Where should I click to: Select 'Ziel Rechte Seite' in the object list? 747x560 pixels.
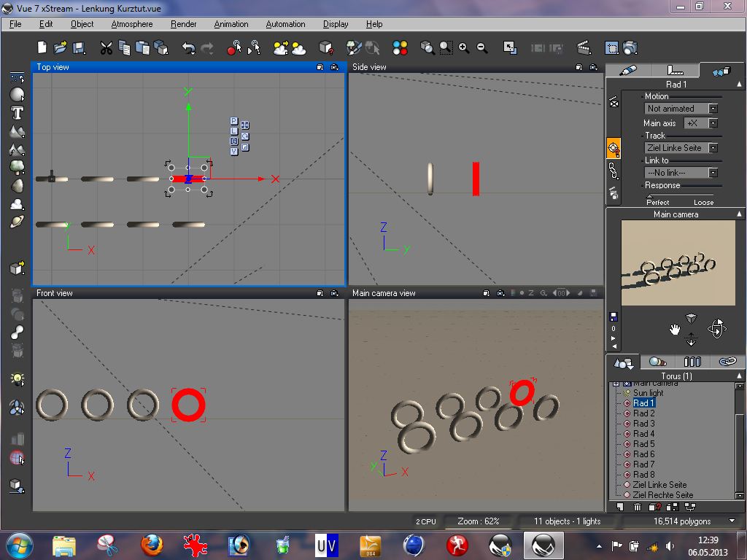coord(662,495)
